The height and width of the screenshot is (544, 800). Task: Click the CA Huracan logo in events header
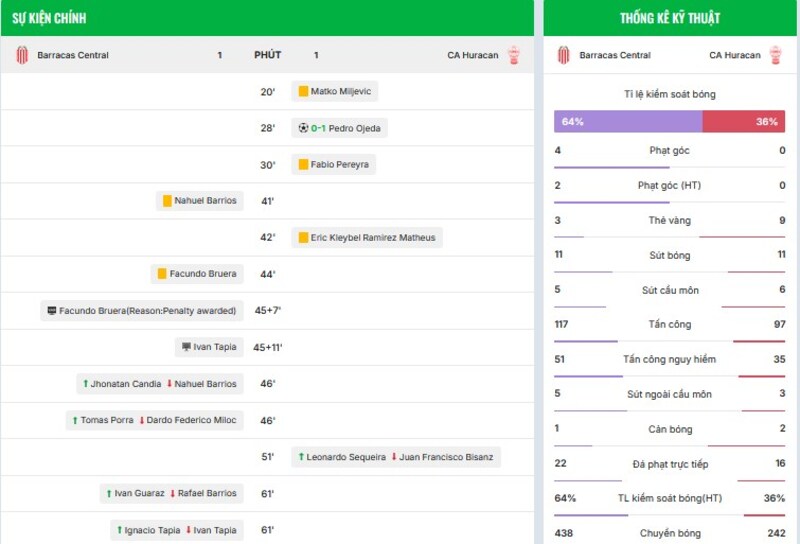[514, 55]
